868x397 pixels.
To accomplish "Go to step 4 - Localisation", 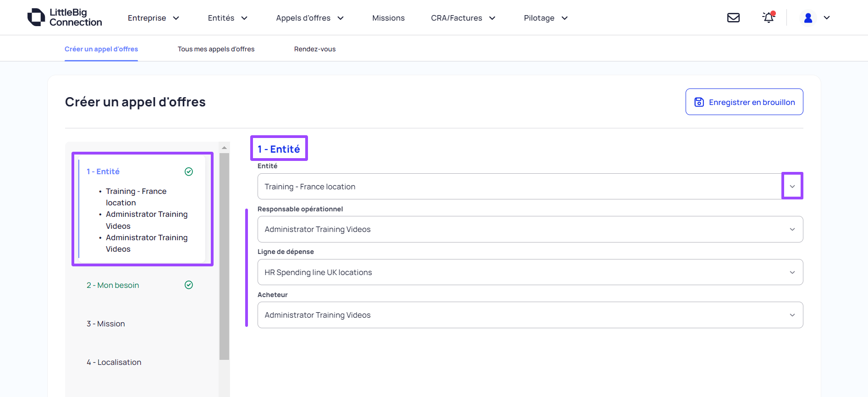I will click(x=114, y=362).
